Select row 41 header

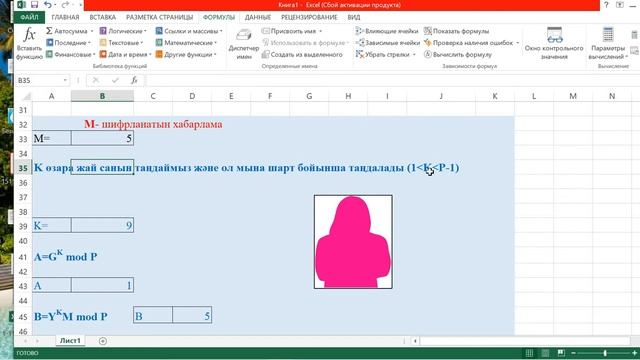pyautogui.click(x=23, y=257)
